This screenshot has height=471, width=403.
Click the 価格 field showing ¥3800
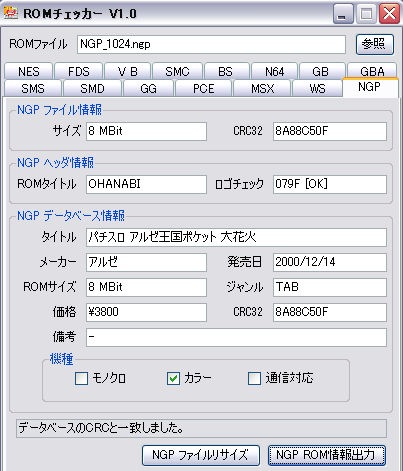coord(146,312)
